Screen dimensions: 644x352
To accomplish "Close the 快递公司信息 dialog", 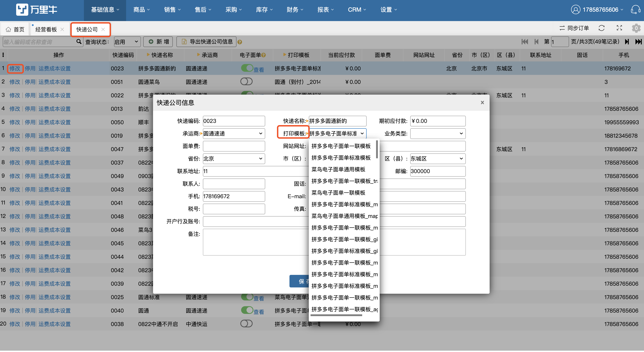I will [x=482, y=102].
